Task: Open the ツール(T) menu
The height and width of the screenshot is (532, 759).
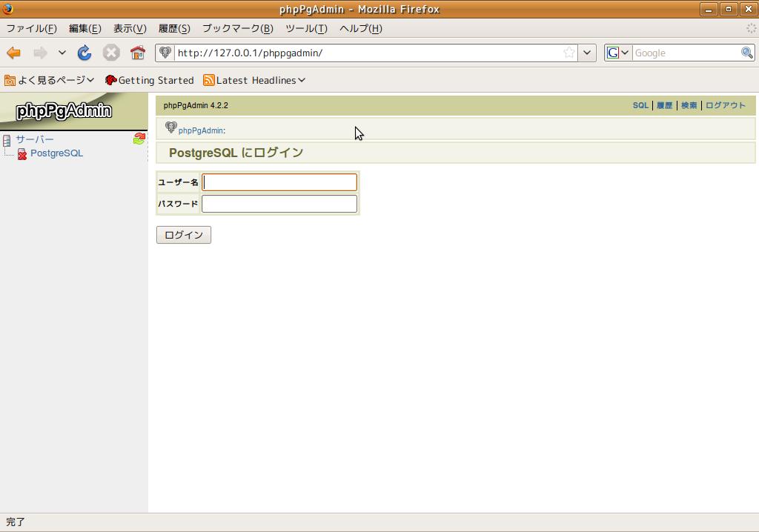Action: pyautogui.click(x=306, y=29)
